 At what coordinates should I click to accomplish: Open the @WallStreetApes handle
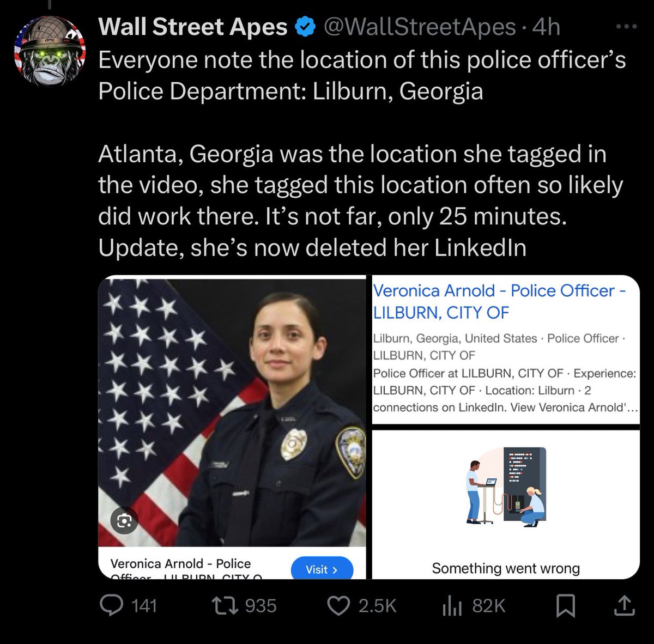coord(420,27)
